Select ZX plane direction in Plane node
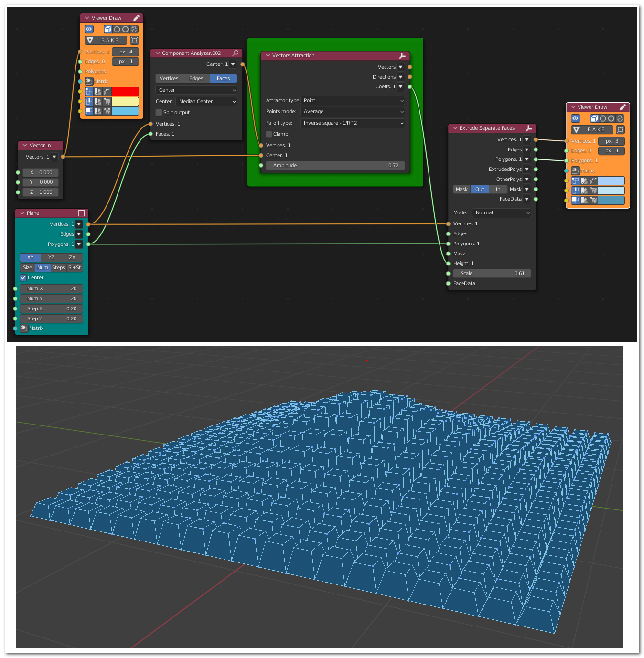 pyautogui.click(x=72, y=257)
